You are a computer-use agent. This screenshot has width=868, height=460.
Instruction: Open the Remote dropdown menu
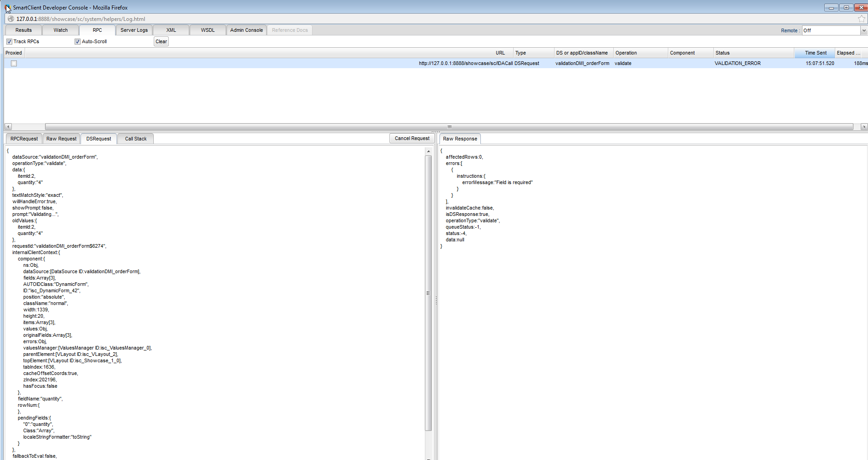(863, 30)
